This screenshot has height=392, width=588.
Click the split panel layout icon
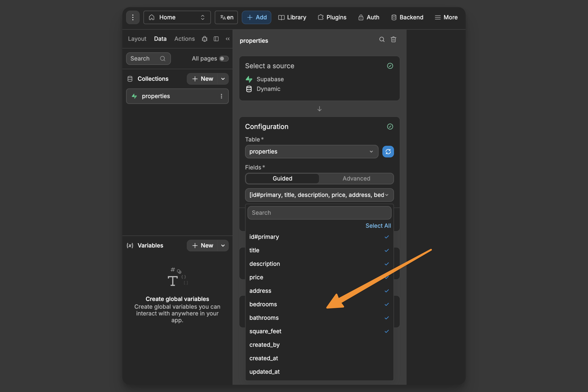point(216,39)
